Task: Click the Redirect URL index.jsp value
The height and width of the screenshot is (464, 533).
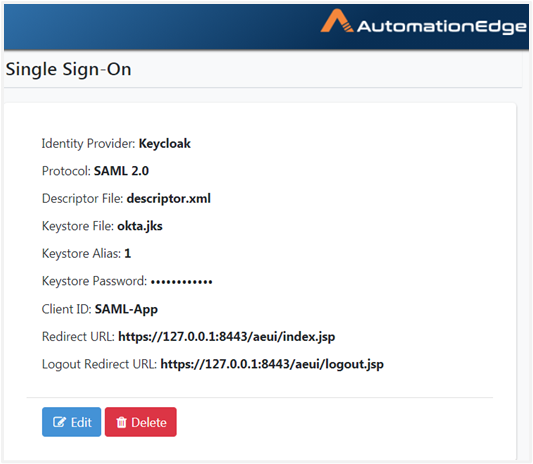Action: [x=226, y=337]
